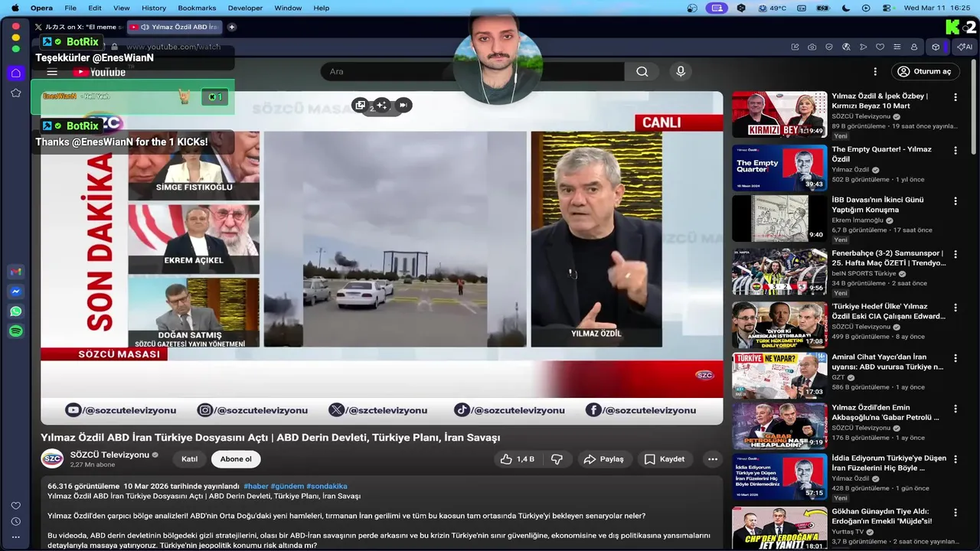Start voice search with microphone icon
Image resolution: width=980 pixels, height=551 pixels.
click(x=681, y=71)
